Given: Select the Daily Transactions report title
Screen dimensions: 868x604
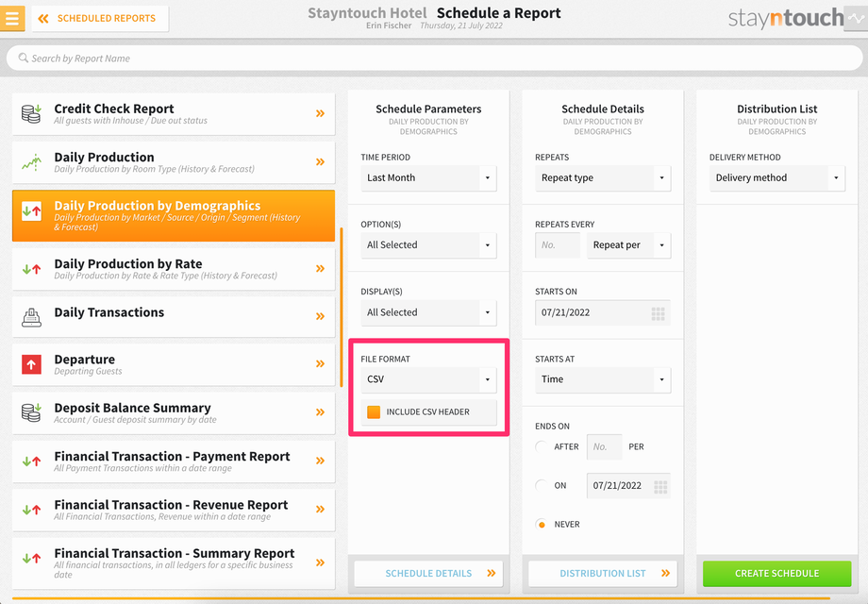Looking at the screenshot, I should 109,312.
